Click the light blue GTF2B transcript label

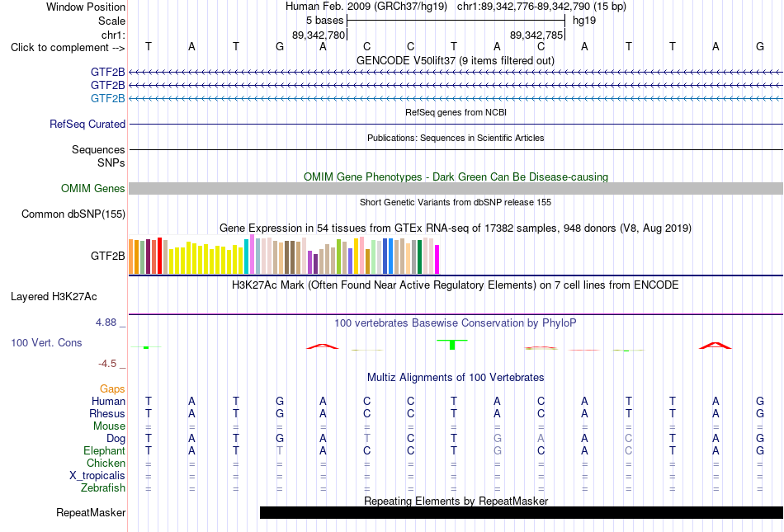pyautogui.click(x=108, y=98)
